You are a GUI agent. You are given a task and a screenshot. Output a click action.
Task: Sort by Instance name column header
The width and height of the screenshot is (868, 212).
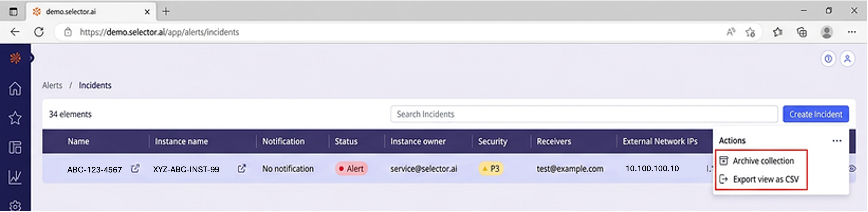pyautogui.click(x=181, y=141)
